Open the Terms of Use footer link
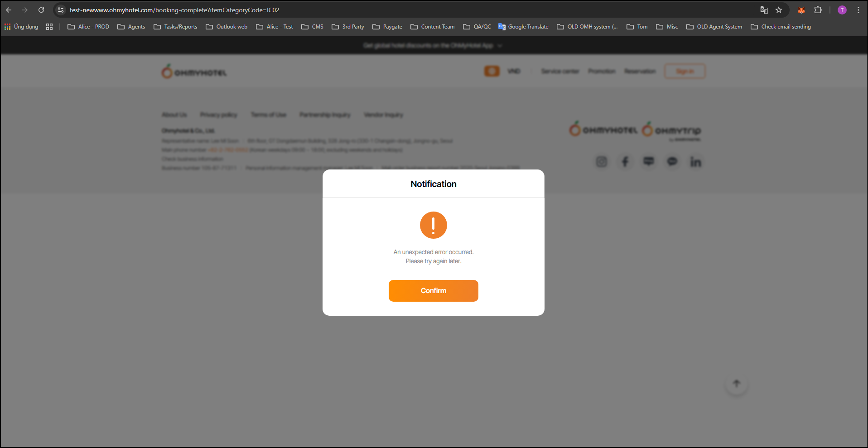 click(269, 115)
